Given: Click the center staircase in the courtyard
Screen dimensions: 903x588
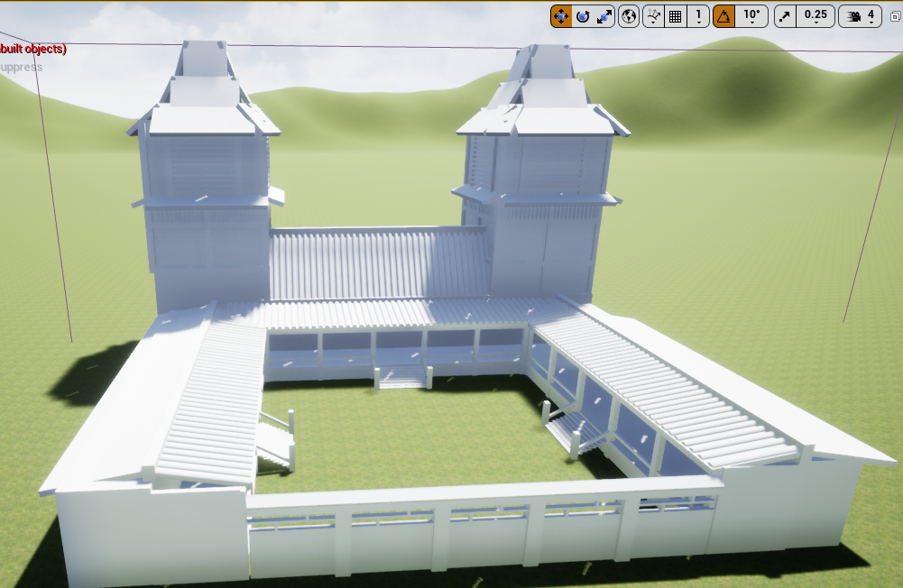Looking at the screenshot, I should point(402,376).
